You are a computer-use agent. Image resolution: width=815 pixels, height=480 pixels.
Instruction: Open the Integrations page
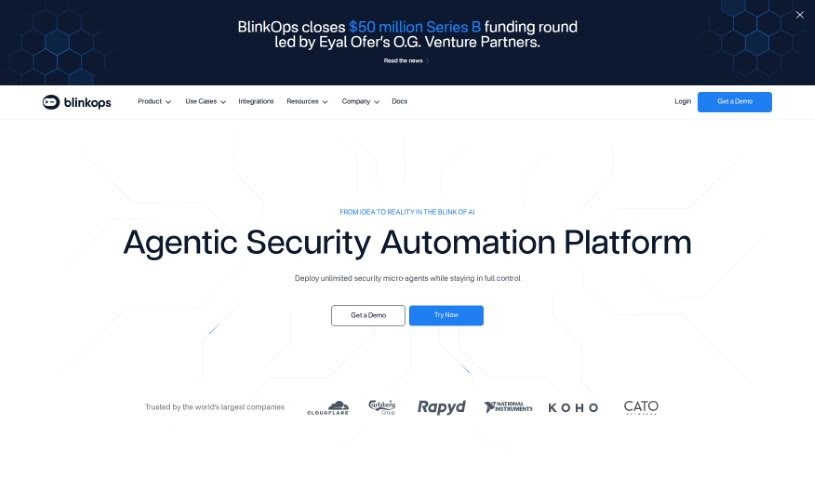pyautogui.click(x=256, y=101)
